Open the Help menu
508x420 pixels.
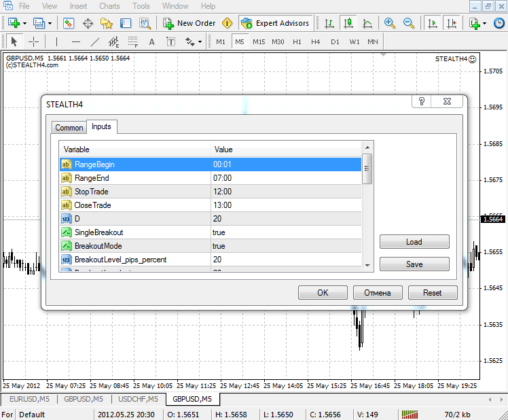pos(208,6)
